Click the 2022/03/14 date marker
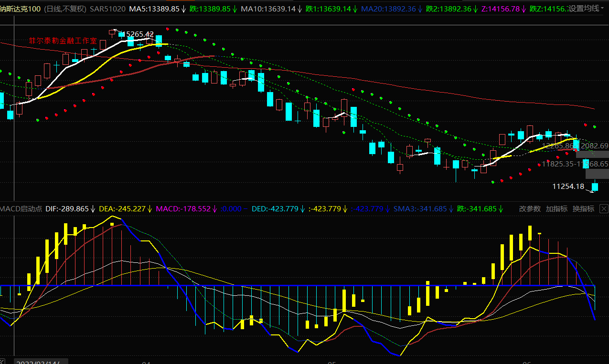The width and height of the screenshot is (609, 364). coord(38,363)
